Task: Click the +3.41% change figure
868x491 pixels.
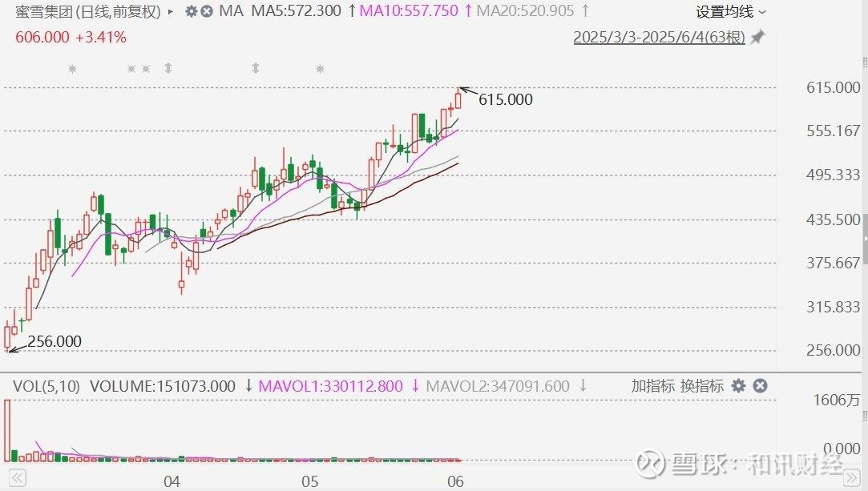Action: 101,38
